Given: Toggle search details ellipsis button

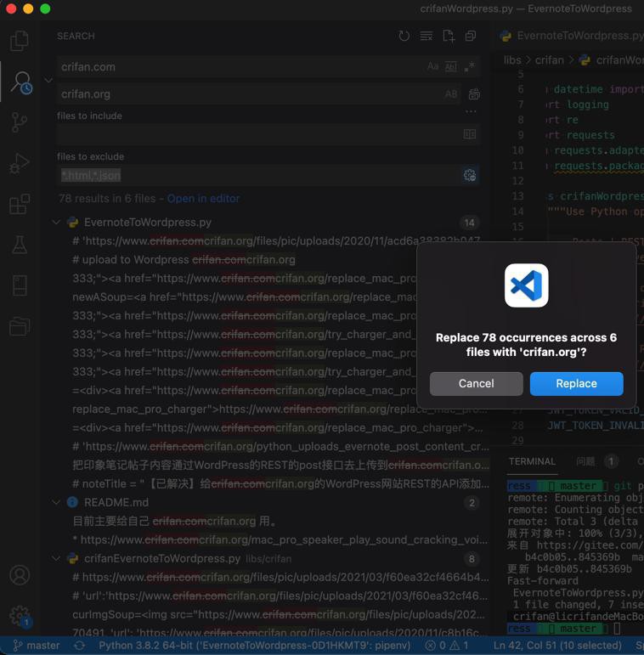Looking at the screenshot, I should point(471,111).
